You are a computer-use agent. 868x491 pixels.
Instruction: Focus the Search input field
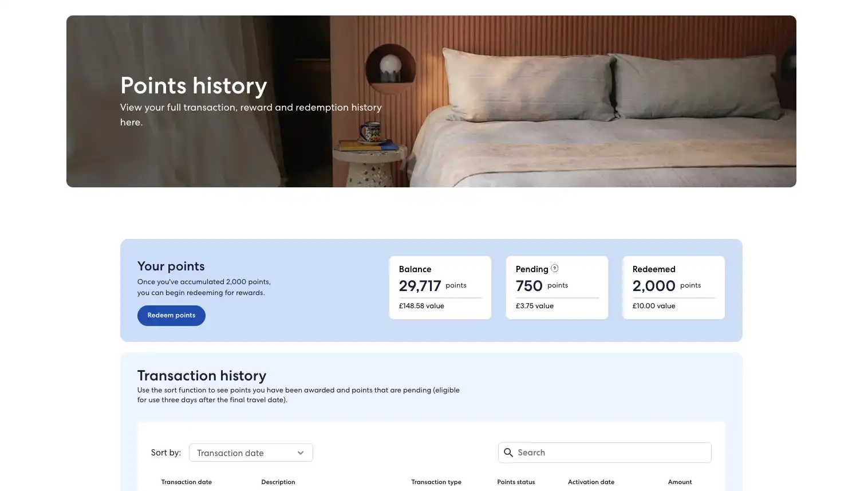[x=611, y=453]
